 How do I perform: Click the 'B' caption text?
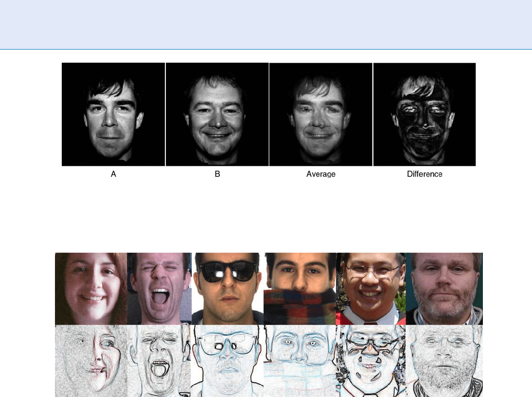pyautogui.click(x=217, y=174)
